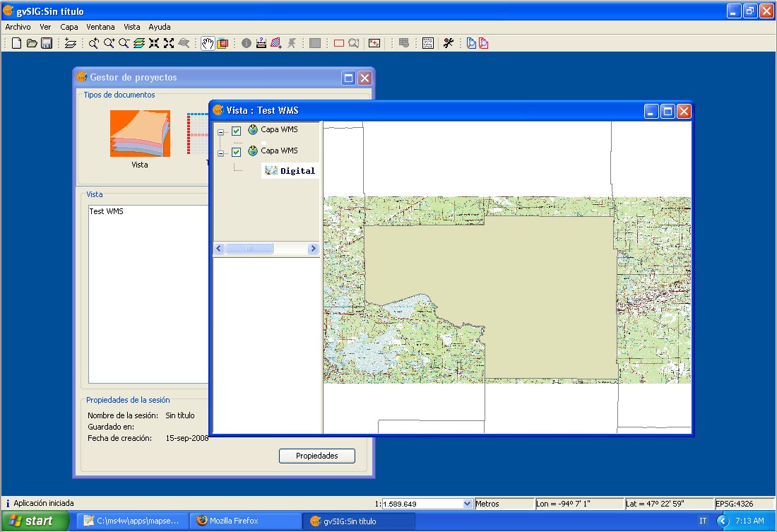Viewport: 777px width, 532px height.
Task: Click the New project icon in toolbar
Action: point(17,43)
